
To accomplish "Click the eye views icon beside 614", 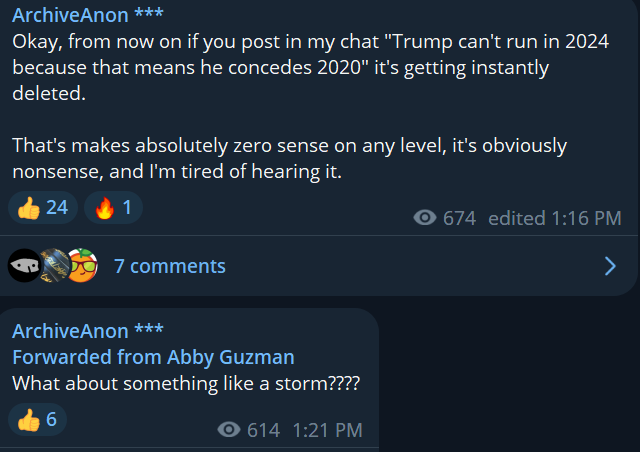I will pyautogui.click(x=229, y=430).
